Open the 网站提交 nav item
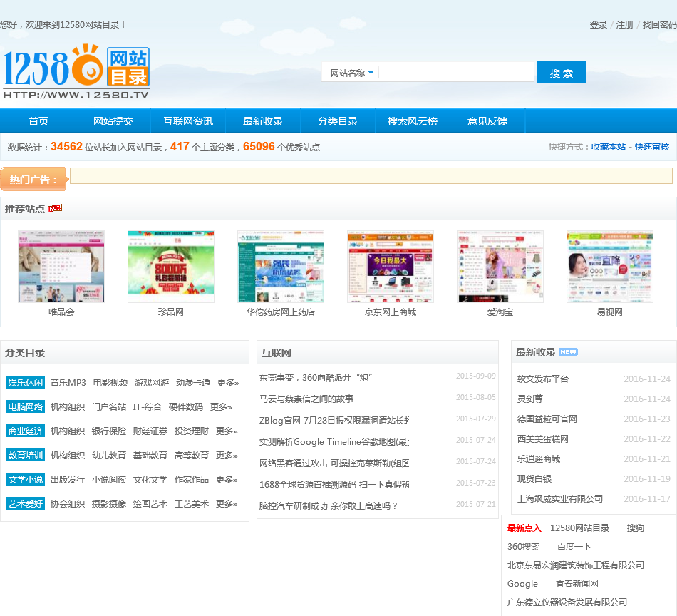Viewport: 677px width, 616px height. pyautogui.click(x=113, y=121)
